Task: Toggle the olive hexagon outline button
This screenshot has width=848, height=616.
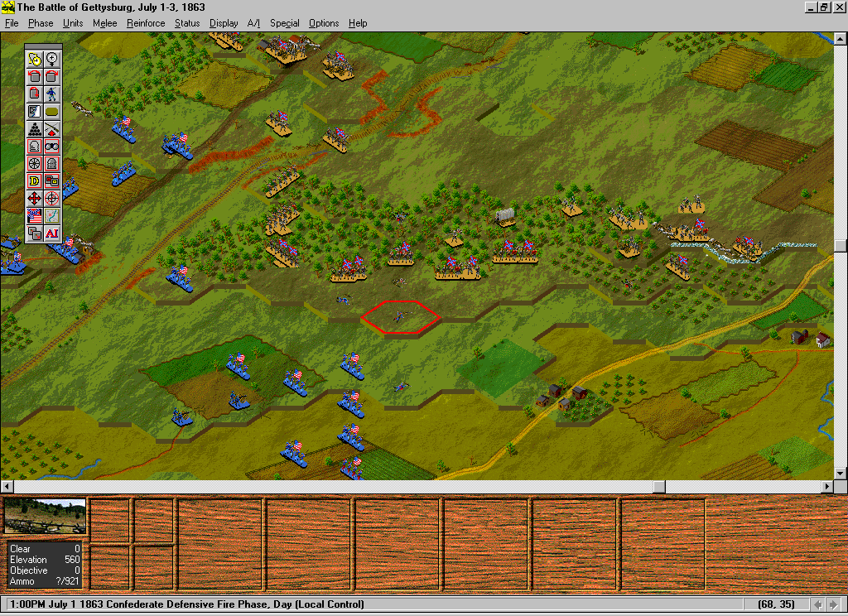Action: click(x=51, y=111)
